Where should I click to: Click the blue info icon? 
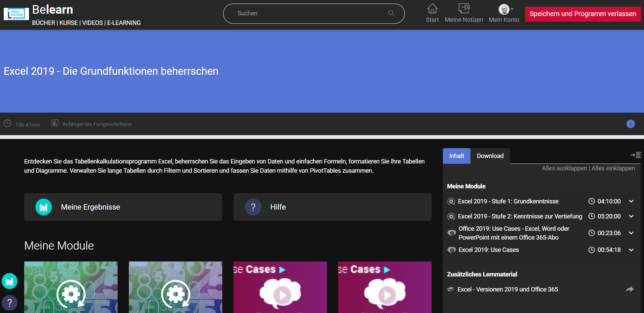tap(630, 124)
